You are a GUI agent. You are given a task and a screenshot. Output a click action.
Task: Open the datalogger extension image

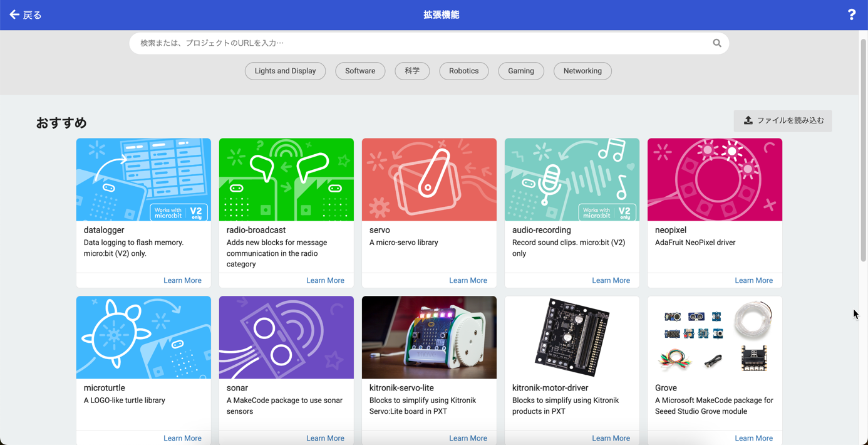tap(143, 179)
